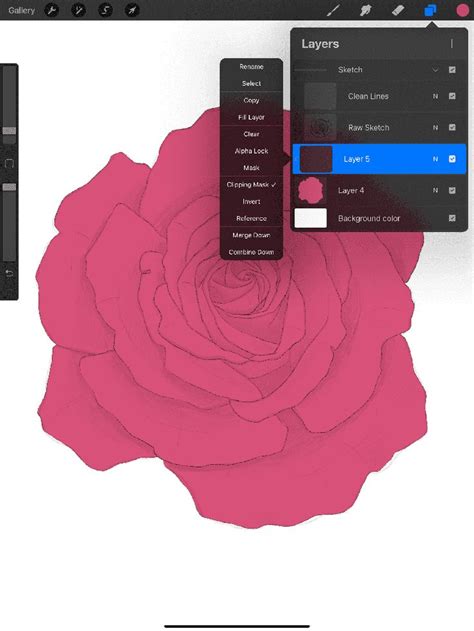This screenshot has height=631, width=474.
Task: Enable Alpha Lock from layer menu
Action: coord(251,151)
